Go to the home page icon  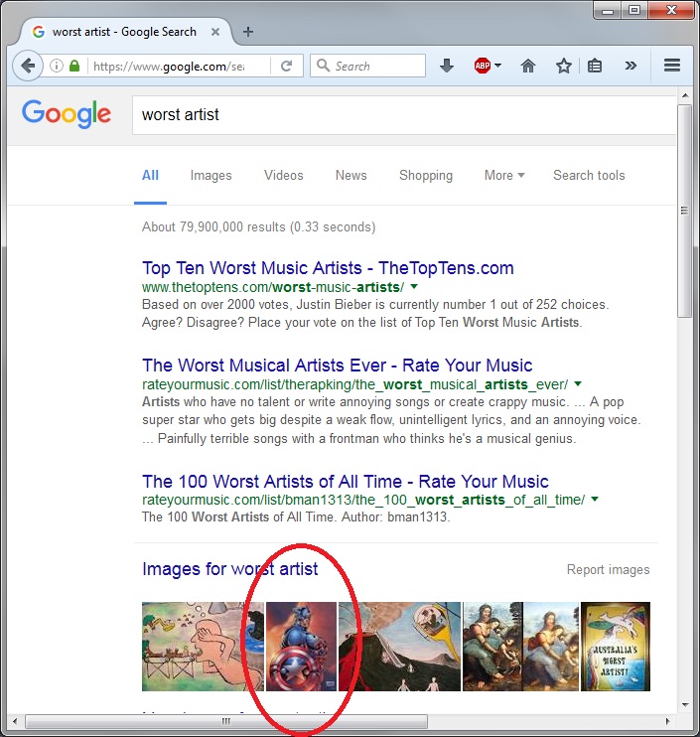[x=528, y=67]
